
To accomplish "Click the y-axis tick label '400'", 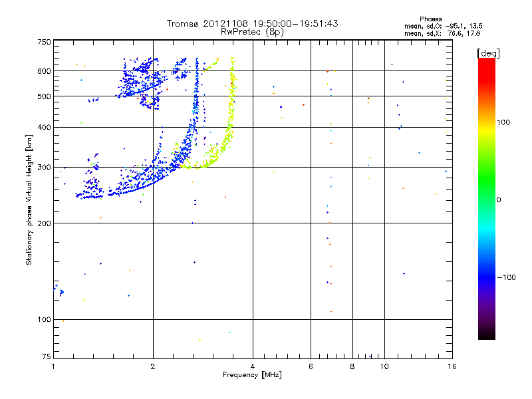I will pyautogui.click(x=44, y=127).
